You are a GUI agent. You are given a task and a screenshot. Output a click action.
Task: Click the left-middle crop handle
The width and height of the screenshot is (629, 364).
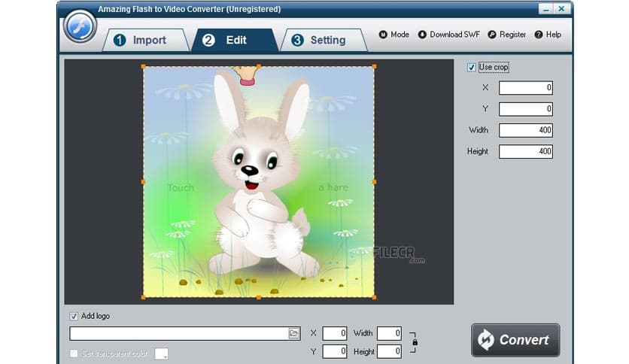click(x=143, y=182)
